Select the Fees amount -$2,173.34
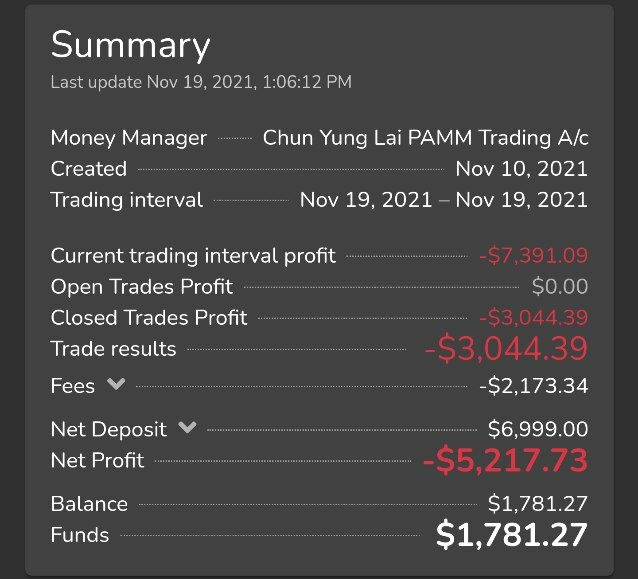This screenshot has height=579, width=638. point(533,386)
